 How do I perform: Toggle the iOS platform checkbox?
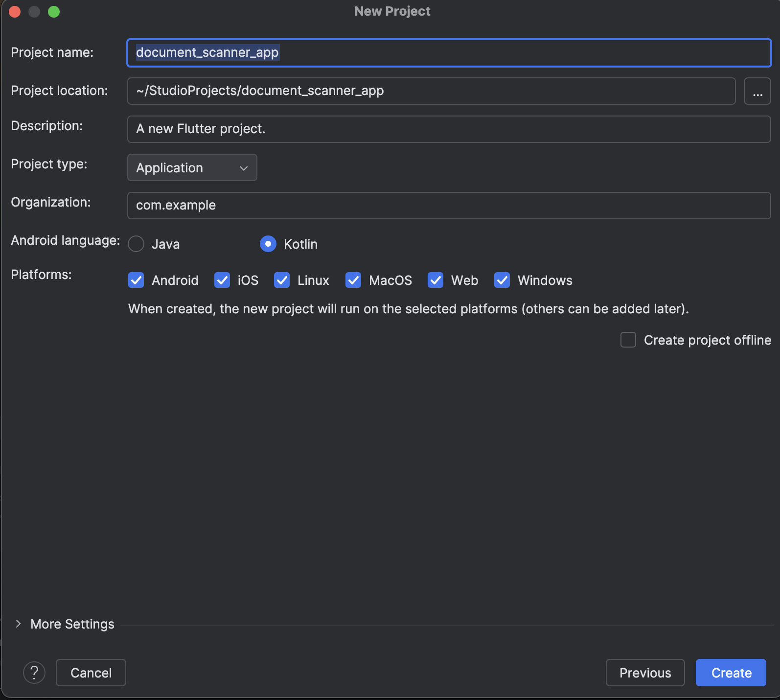tap(222, 280)
